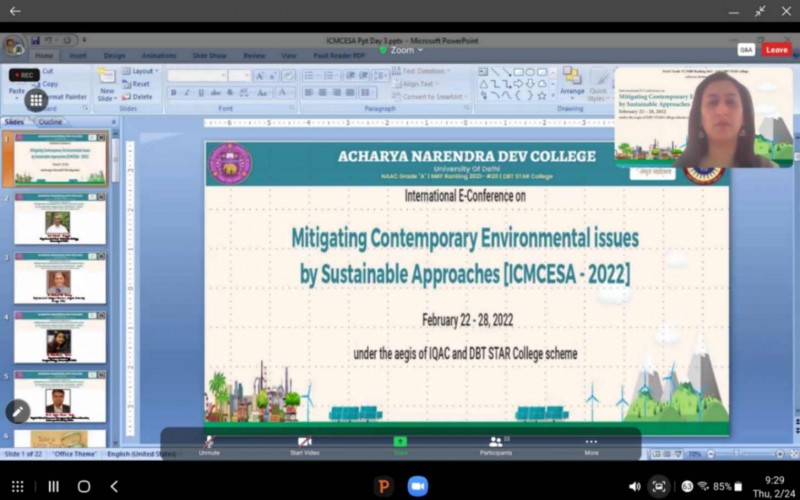The width and height of the screenshot is (800, 500).
Task: Open Zoom app icon in taskbar
Action: (418, 486)
